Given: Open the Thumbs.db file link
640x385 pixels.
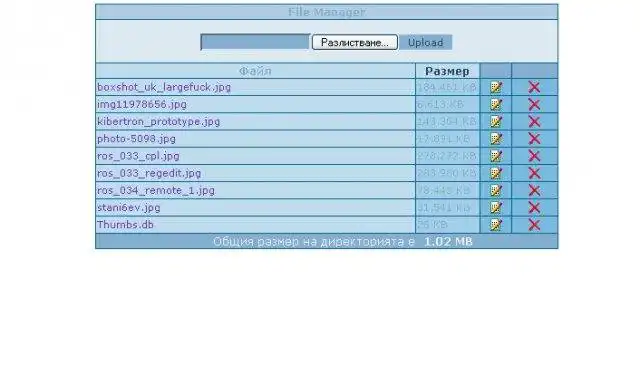Looking at the screenshot, I should point(125,225).
